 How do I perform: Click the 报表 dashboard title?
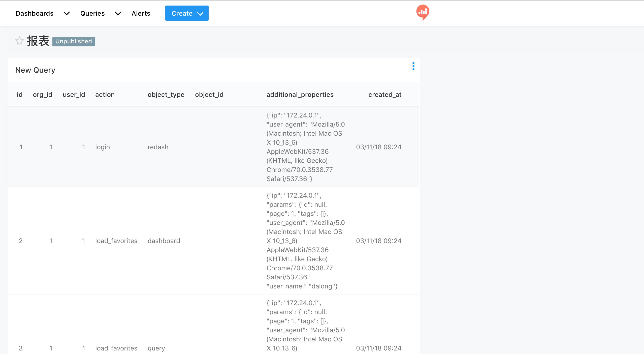point(38,41)
